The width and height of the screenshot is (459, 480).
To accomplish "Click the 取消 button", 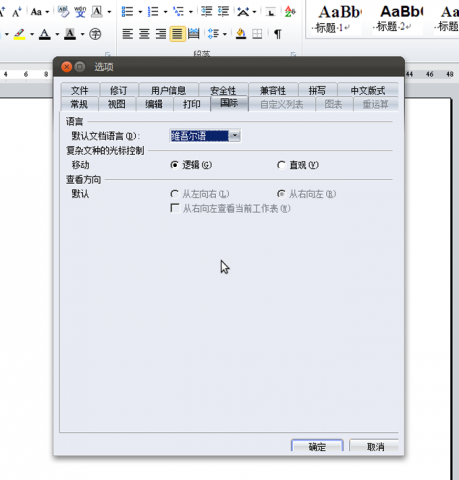I will 375,446.
